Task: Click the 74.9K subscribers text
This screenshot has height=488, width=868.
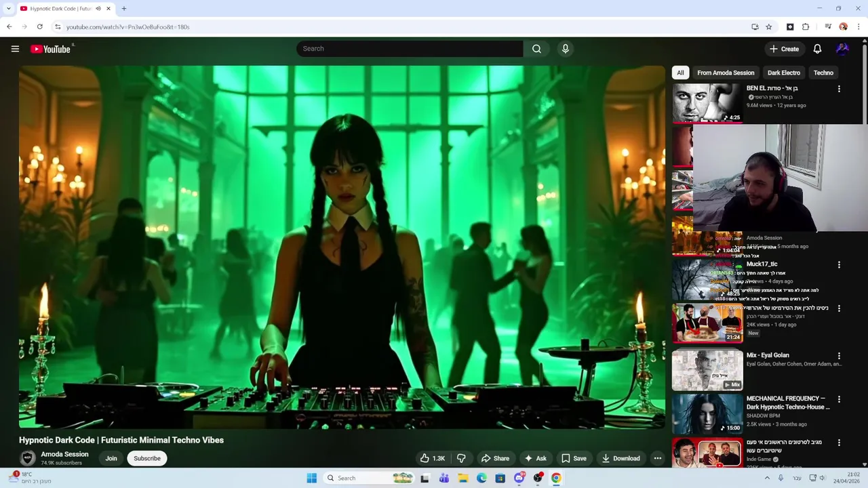Action: [61, 463]
